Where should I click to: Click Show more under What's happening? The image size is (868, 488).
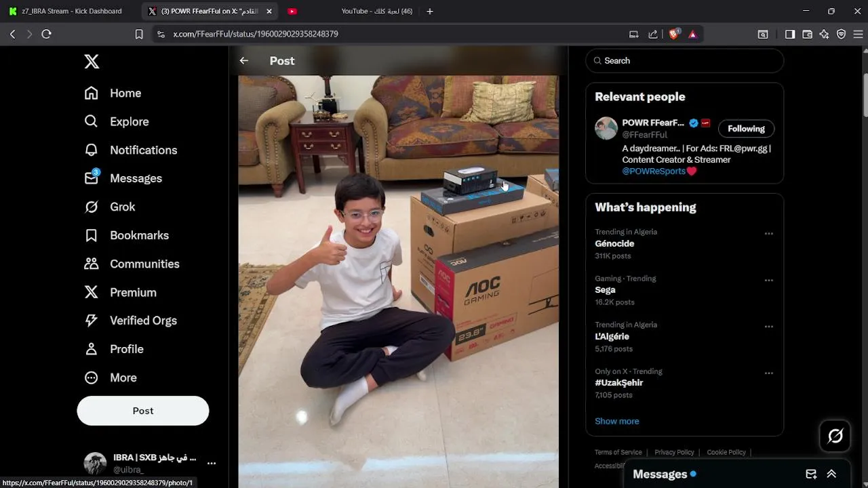click(x=617, y=421)
